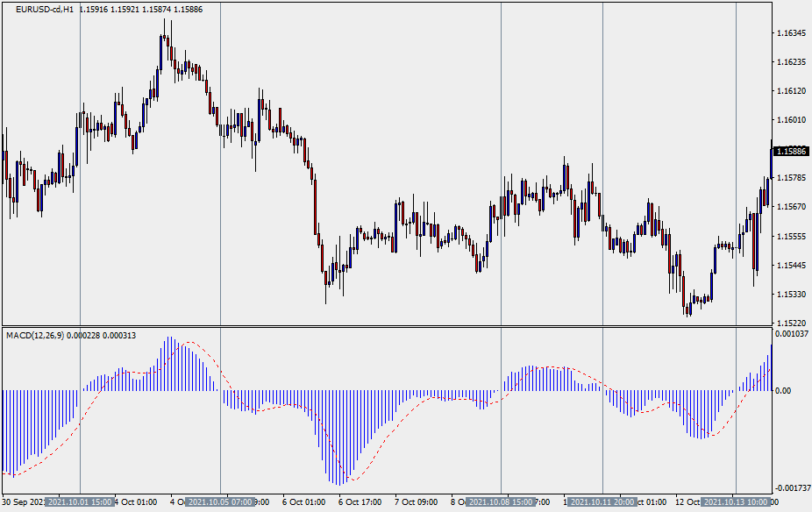The image size is (812, 512).
Task: Click the MACD -0.001737 scale label
Action: click(x=792, y=487)
